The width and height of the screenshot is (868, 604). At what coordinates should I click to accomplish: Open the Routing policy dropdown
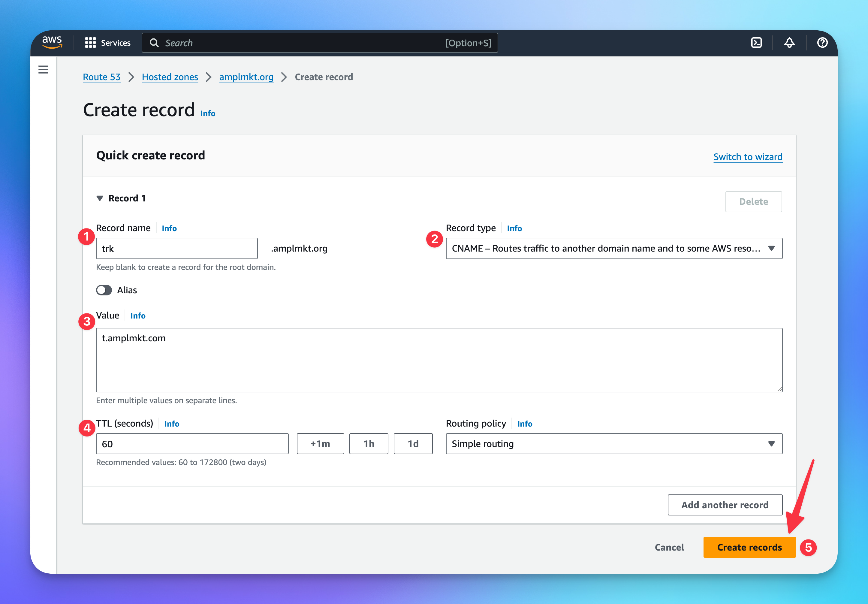pyautogui.click(x=613, y=444)
